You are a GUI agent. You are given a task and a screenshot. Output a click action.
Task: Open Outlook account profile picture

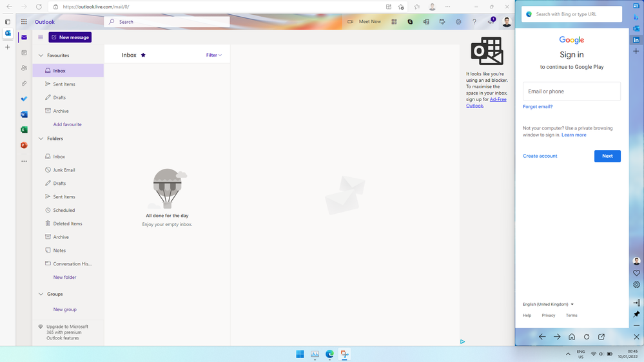tap(507, 22)
